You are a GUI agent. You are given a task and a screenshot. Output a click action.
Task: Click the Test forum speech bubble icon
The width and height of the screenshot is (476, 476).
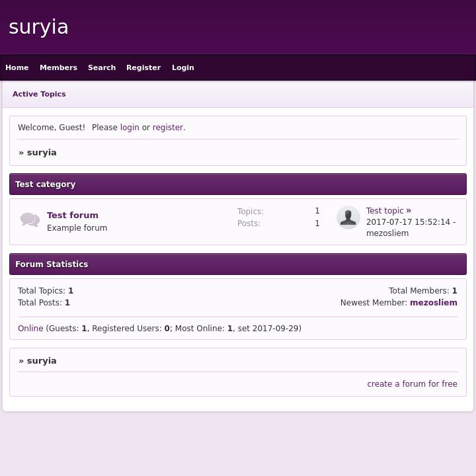click(30, 220)
